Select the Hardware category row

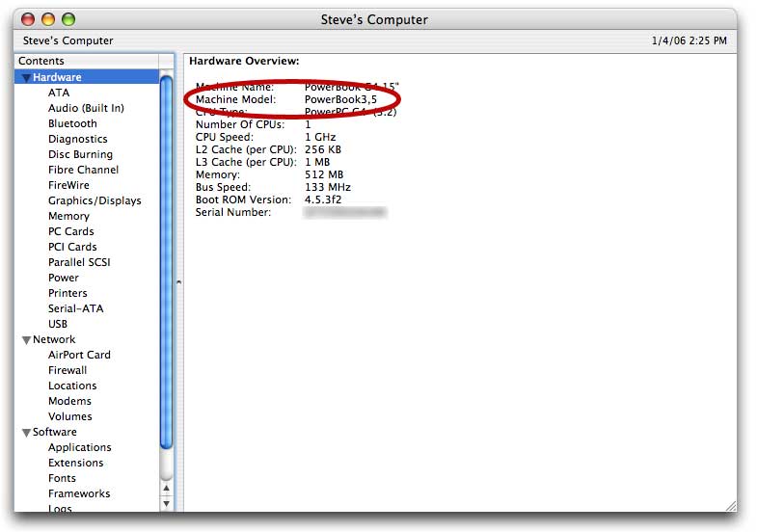pyautogui.click(x=87, y=77)
